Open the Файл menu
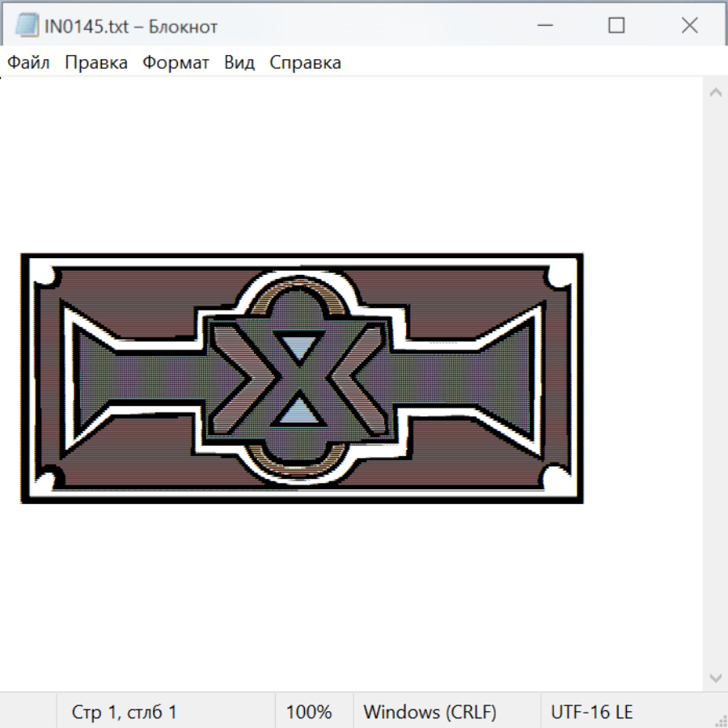 [x=28, y=63]
